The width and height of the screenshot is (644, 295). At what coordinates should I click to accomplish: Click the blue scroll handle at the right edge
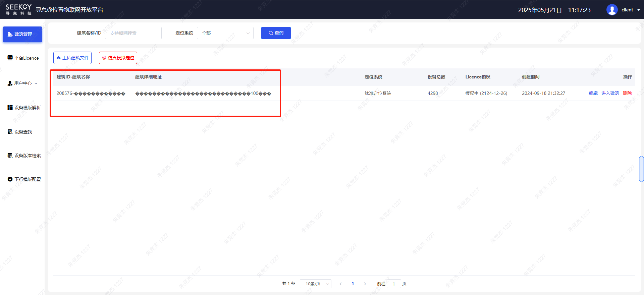[x=641, y=169]
